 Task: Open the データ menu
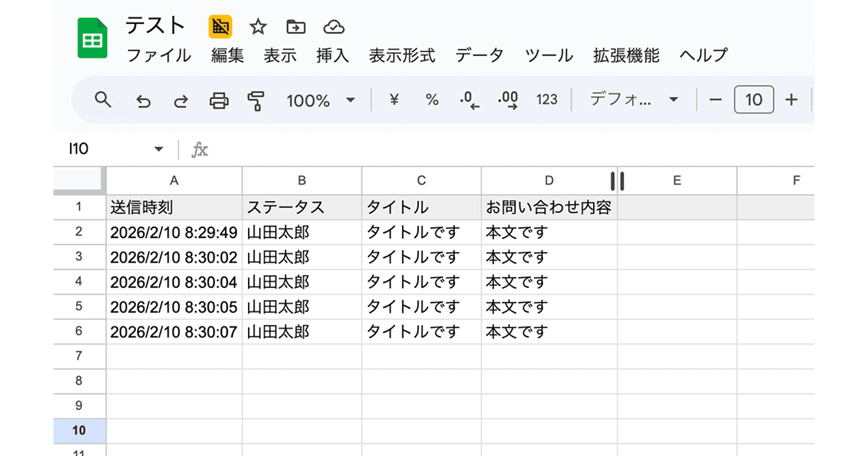pos(480,55)
